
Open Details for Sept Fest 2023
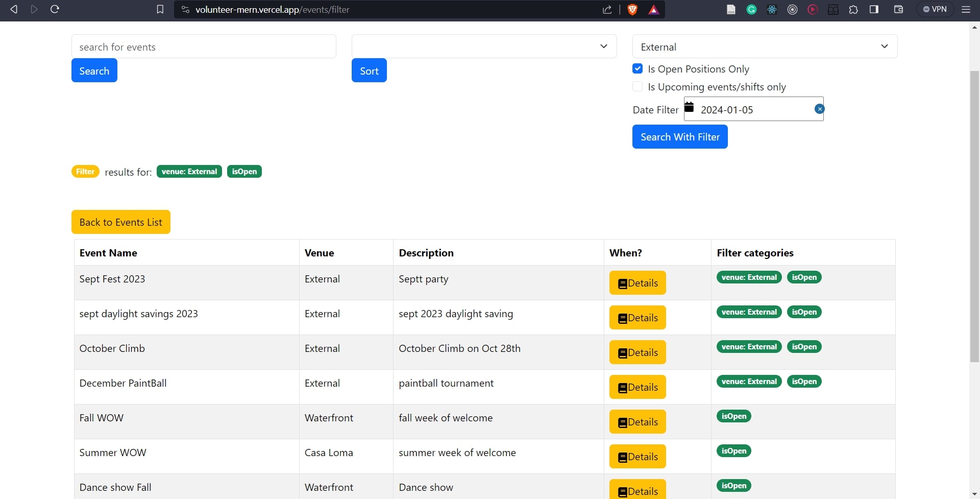tap(638, 283)
